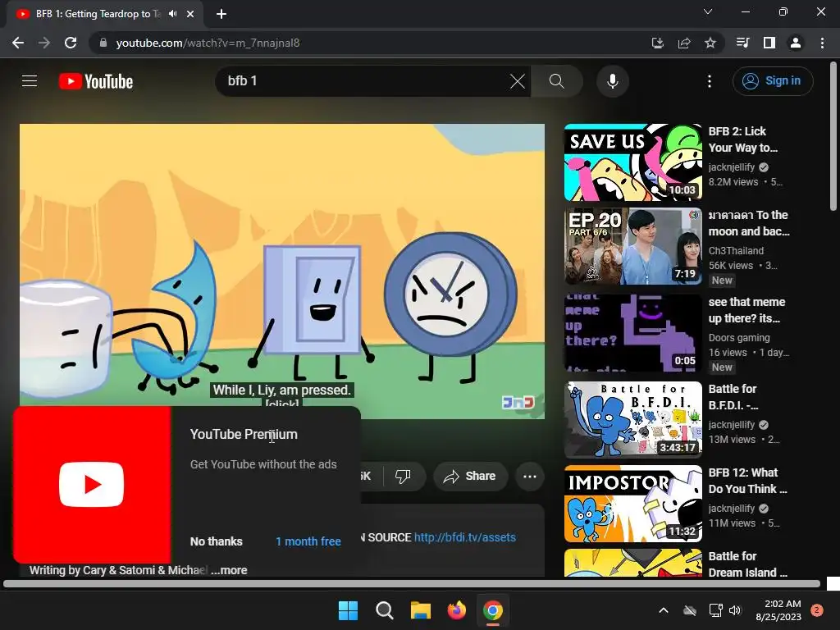Open the 'see that meme up there' thumbnail
The image size is (840, 630).
(x=632, y=333)
